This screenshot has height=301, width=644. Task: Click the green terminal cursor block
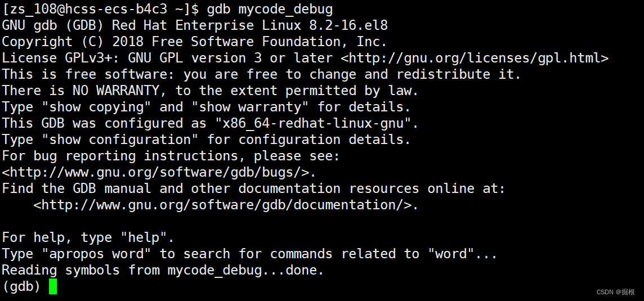pyautogui.click(x=52, y=286)
